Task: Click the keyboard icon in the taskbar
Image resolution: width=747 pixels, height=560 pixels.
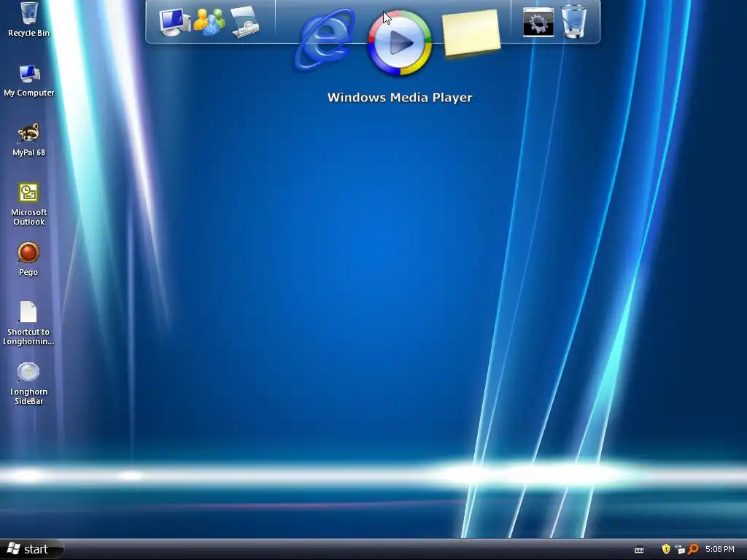Action: click(639, 550)
